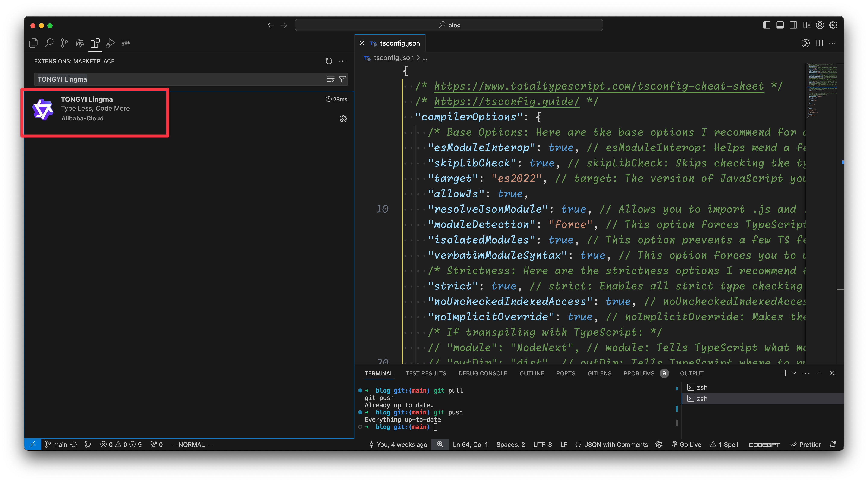The image size is (868, 482).
Task: Toggle the secondary side bar
Action: 793,25
